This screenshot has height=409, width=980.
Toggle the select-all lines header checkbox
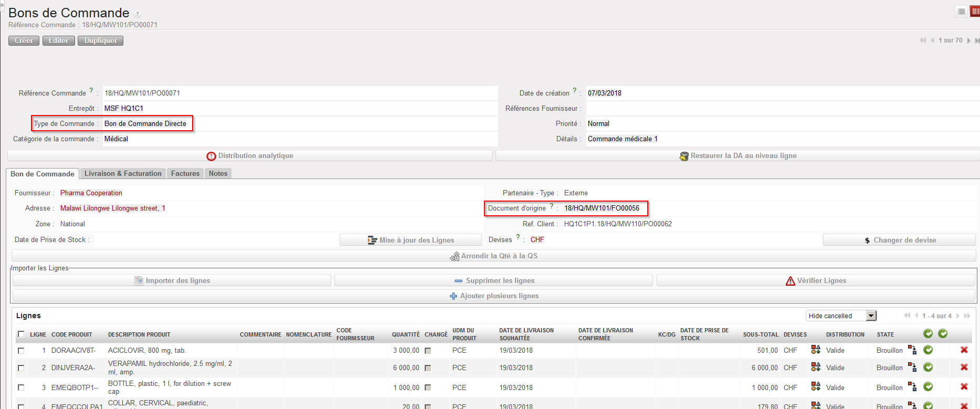click(21, 334)
